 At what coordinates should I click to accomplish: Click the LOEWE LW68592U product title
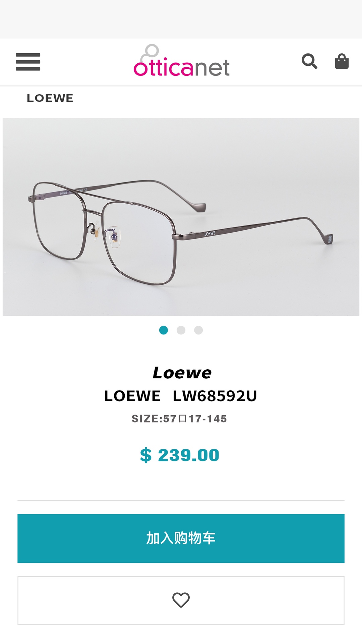click(x=181, y=396)
